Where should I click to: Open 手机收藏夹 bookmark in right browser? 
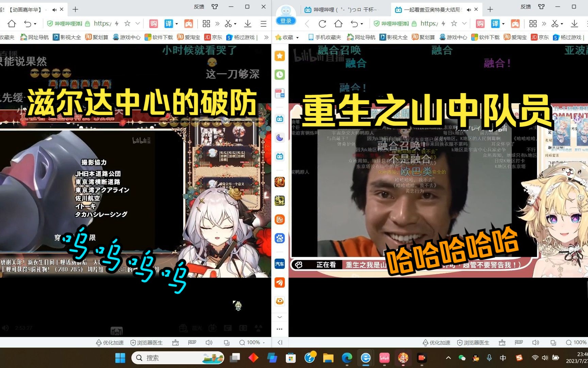pos(325,37)
